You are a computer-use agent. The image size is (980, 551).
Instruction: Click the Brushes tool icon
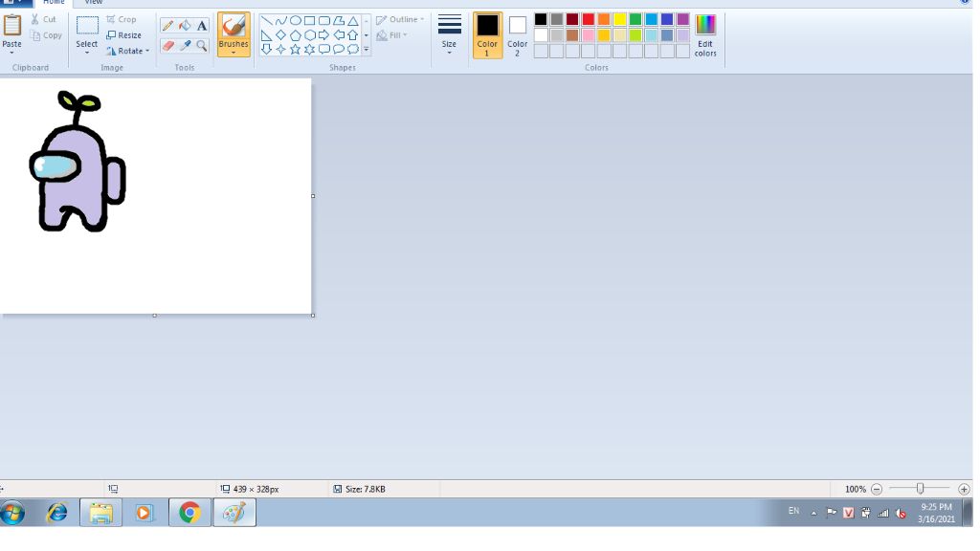point(234,26)
